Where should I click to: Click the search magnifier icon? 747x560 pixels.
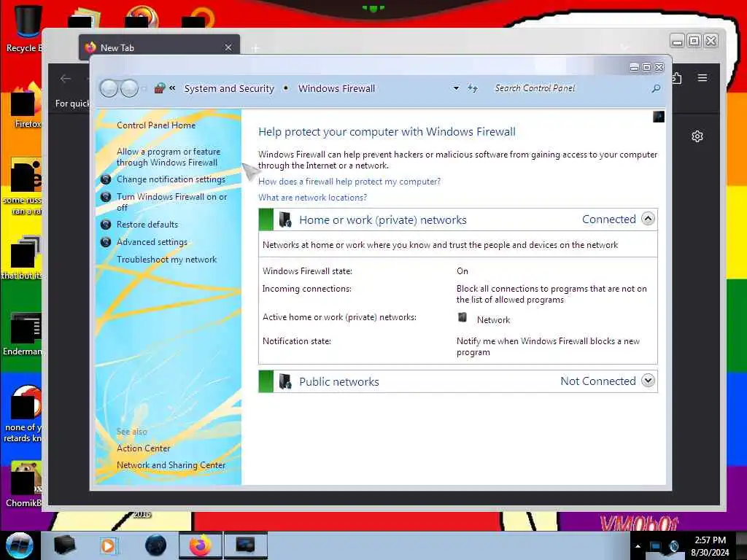656,88
